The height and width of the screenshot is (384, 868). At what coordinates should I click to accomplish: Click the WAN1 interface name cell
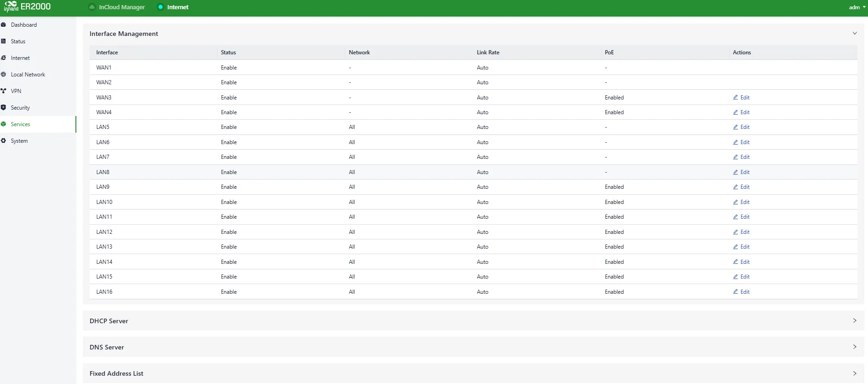coord(103,67)
